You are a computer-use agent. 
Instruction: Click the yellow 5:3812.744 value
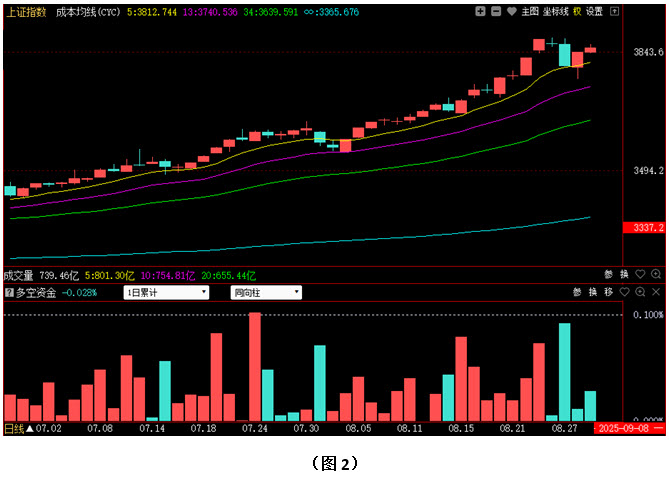pos(152,12)
